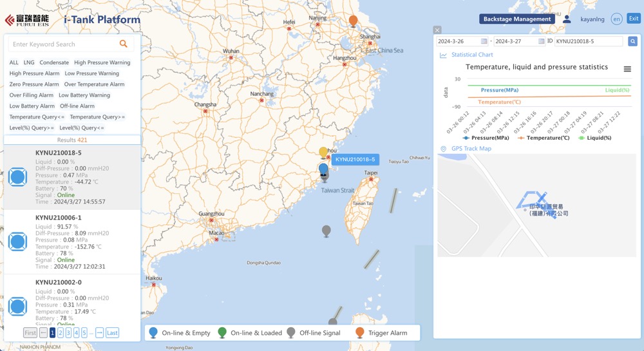Go to the Last results page
Screen dimensions: 644x351
[112, 333]
